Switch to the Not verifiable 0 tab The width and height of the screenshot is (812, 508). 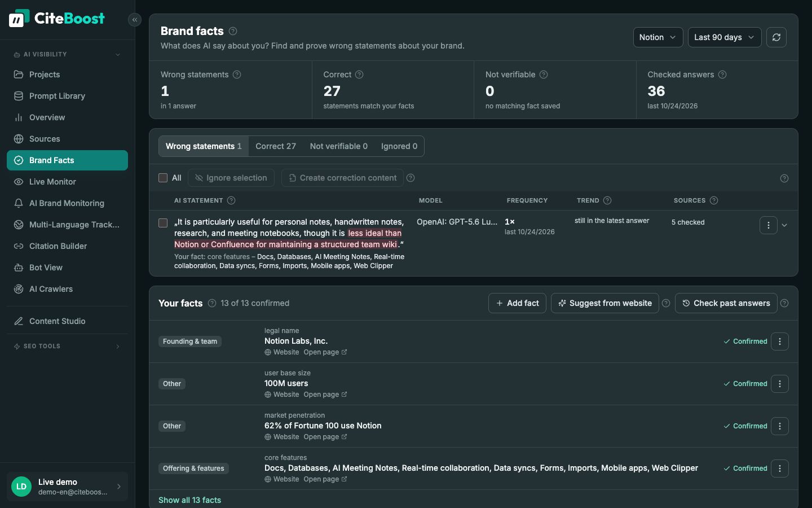point(339,146)
